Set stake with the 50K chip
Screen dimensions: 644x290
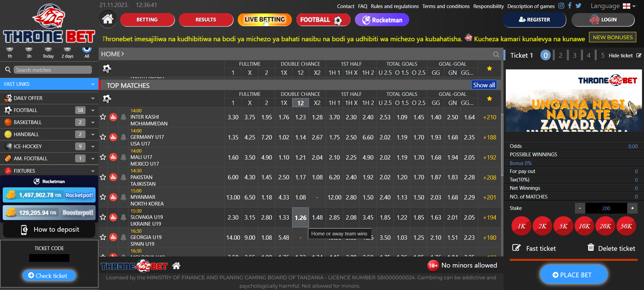(x=626, y=226)
